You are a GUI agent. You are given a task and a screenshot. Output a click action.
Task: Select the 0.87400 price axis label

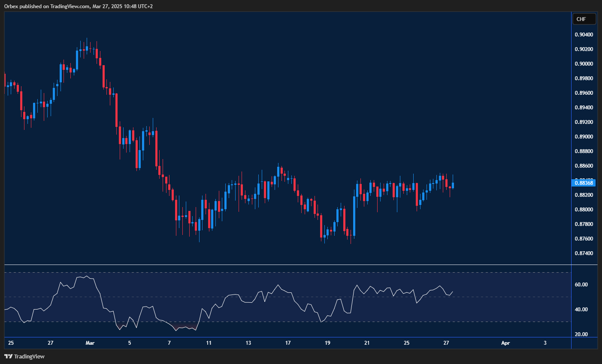584,253
